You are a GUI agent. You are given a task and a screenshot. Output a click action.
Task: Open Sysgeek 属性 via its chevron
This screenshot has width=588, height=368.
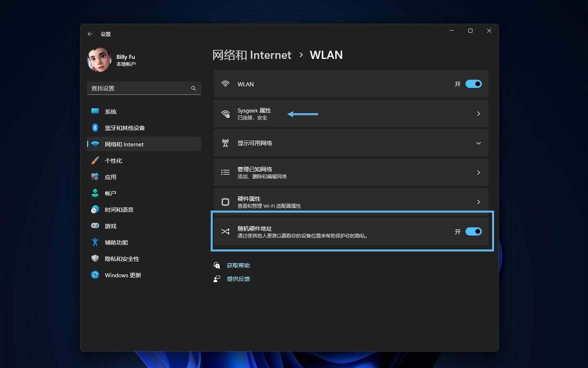[478, 114]
